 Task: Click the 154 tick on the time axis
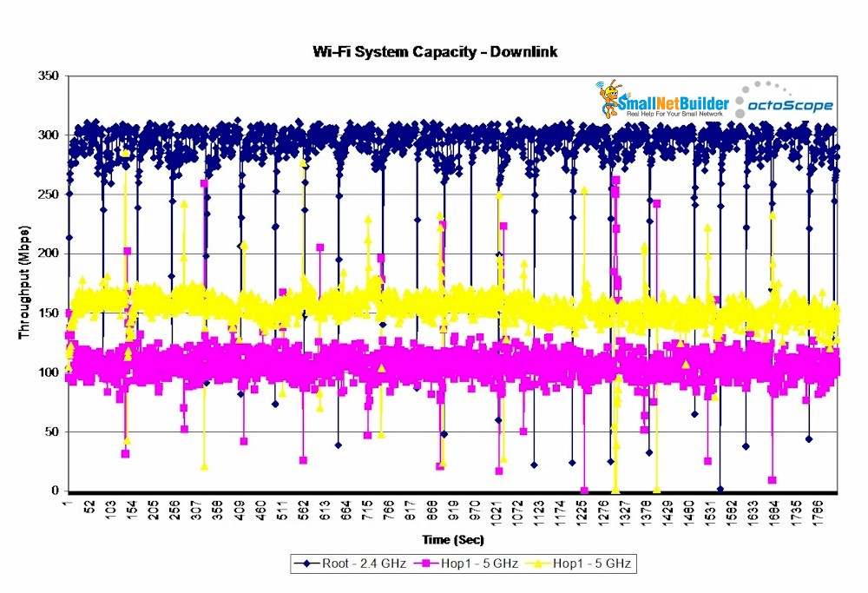tap(133, 509)
